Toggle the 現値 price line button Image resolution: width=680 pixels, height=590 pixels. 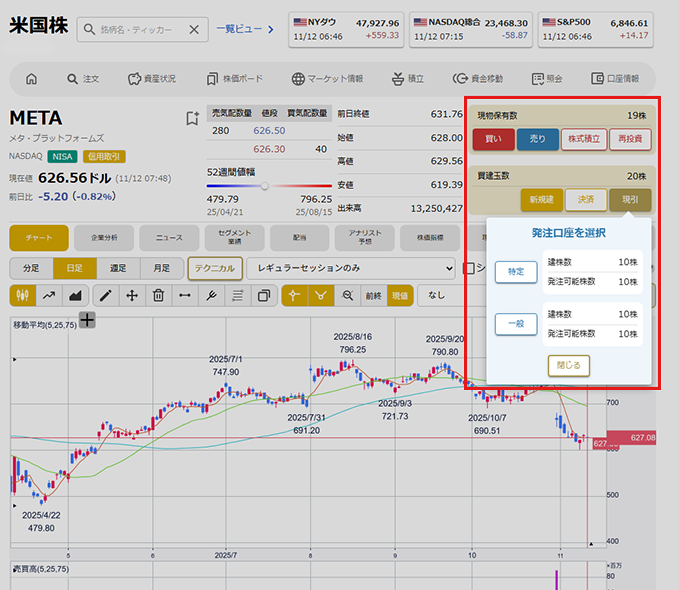tap(400, 295)
